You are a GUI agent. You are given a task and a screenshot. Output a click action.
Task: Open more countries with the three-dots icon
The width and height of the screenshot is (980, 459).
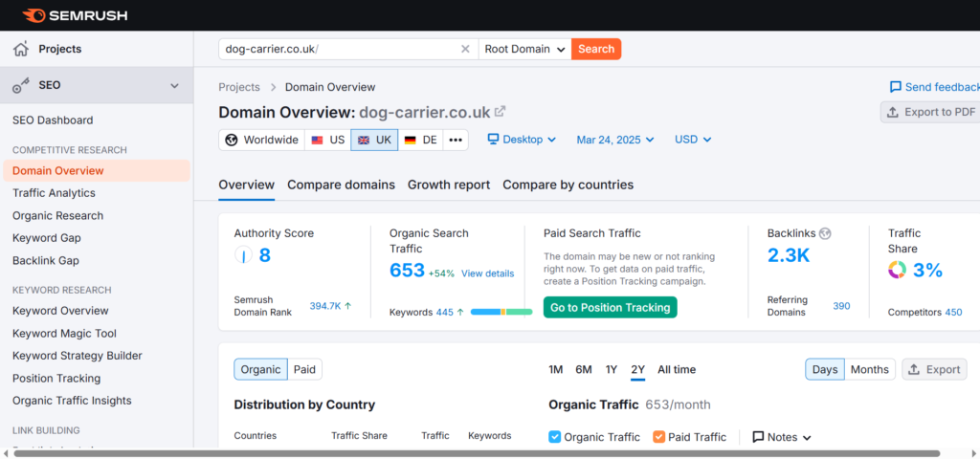(x=456, y=140)
